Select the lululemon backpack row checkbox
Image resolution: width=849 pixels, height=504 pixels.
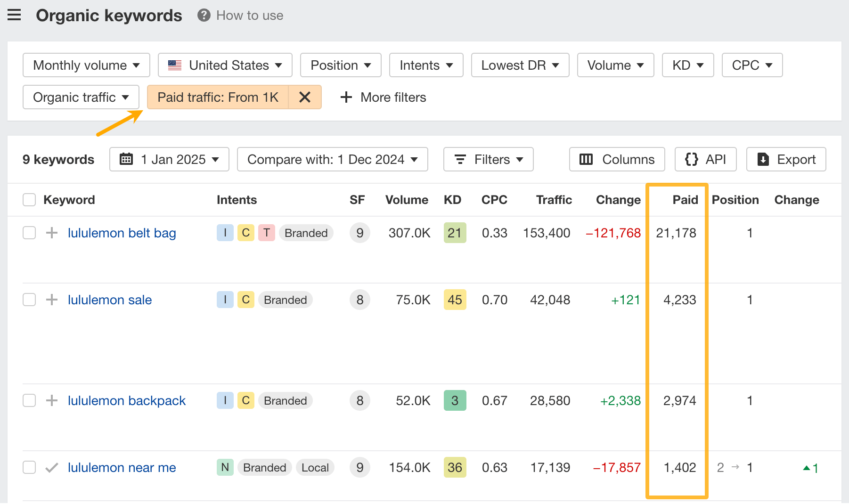point(29,400)
